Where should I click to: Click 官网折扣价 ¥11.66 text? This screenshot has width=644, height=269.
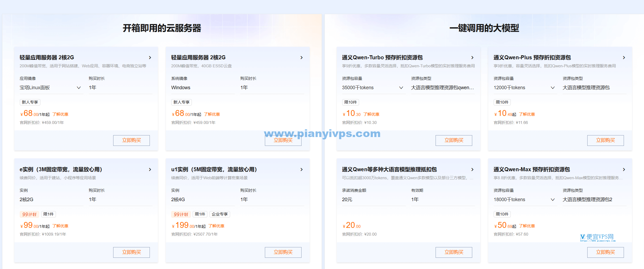[511, 123]
